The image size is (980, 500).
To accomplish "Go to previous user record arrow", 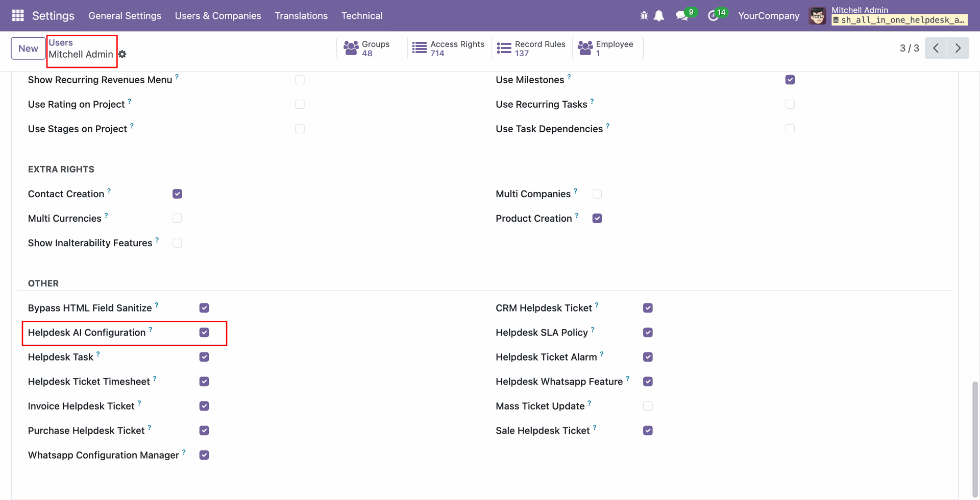I will coord(936,48).
